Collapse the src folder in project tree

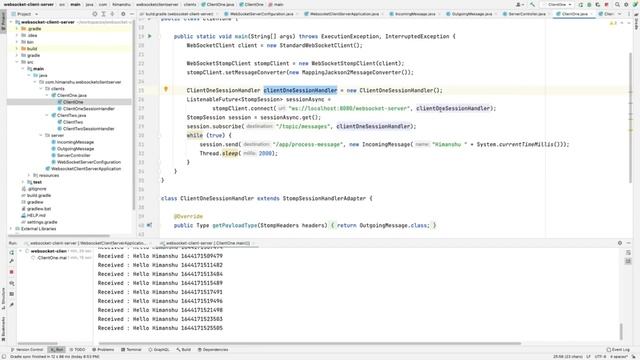click(x=17, y=62)
